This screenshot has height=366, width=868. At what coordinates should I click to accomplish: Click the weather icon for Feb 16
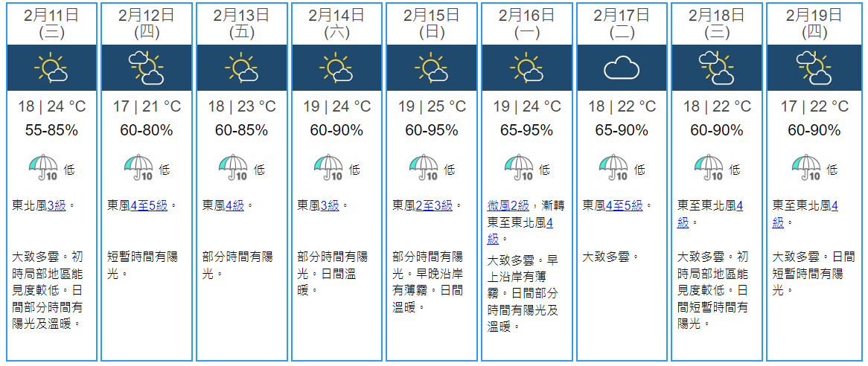(x=527, y=68)
